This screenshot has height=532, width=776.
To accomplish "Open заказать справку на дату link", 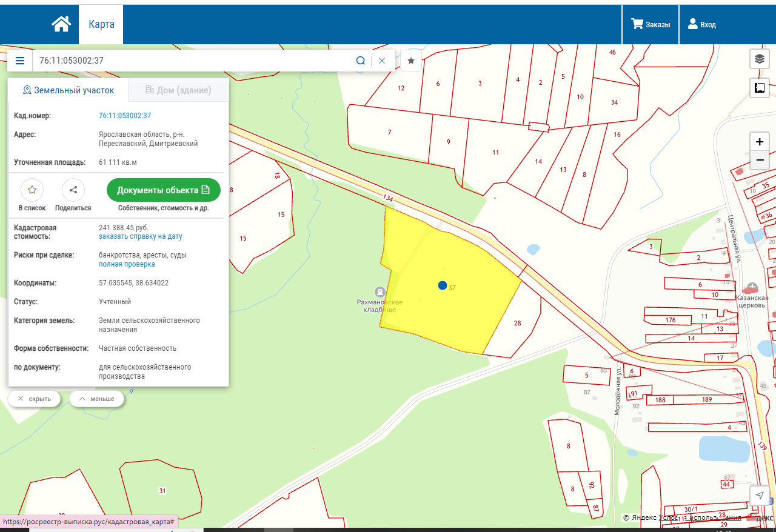I will pyautogui.click(x=140, y=236).
